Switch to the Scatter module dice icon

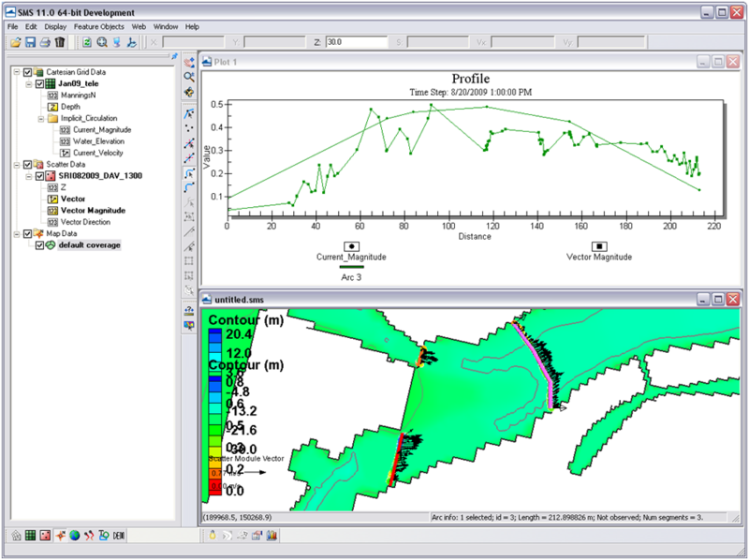(45, 536)
